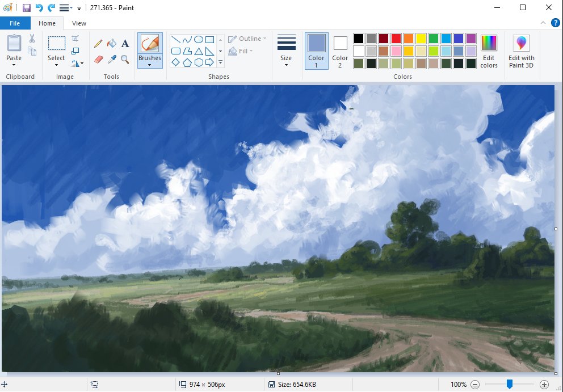
Task: Choose the Curve shape
Action: [x=187, y=40]
